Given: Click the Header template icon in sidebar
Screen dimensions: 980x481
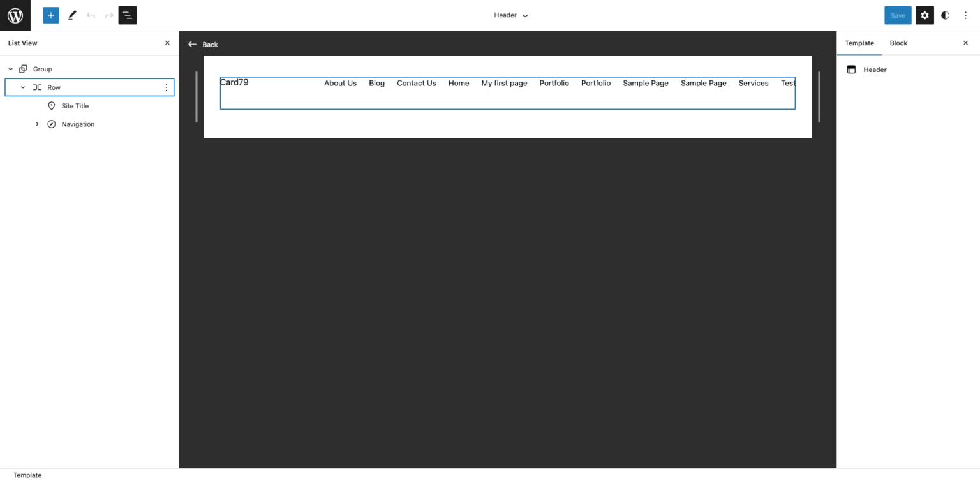Looking at the screenshot, I should (x=851, y=70).
